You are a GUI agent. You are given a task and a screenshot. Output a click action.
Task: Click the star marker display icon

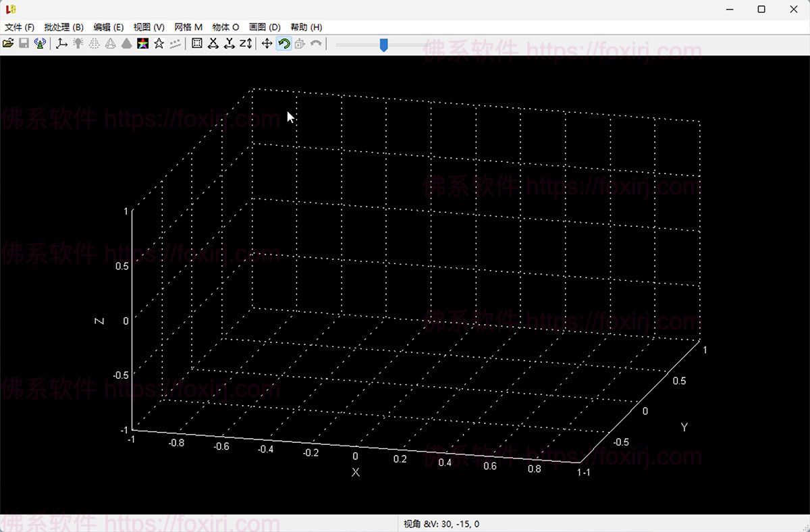(159, 43)
